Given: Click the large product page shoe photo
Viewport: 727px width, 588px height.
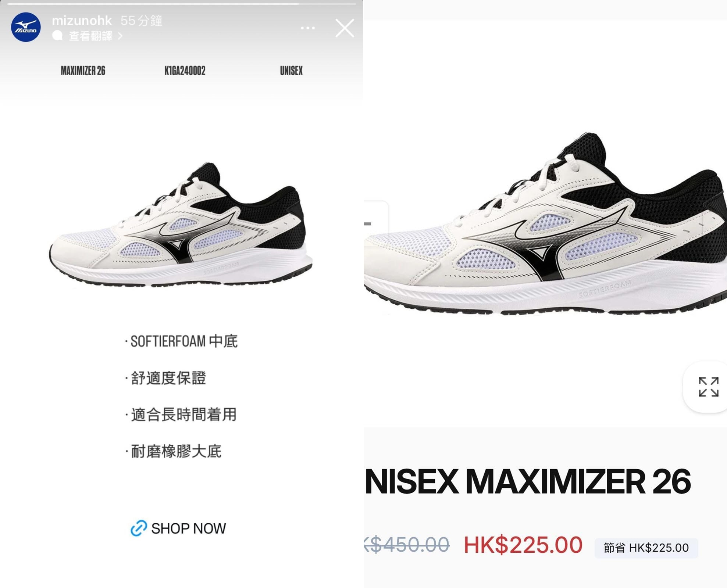Looking at the screenshot, I should [545, 223].
